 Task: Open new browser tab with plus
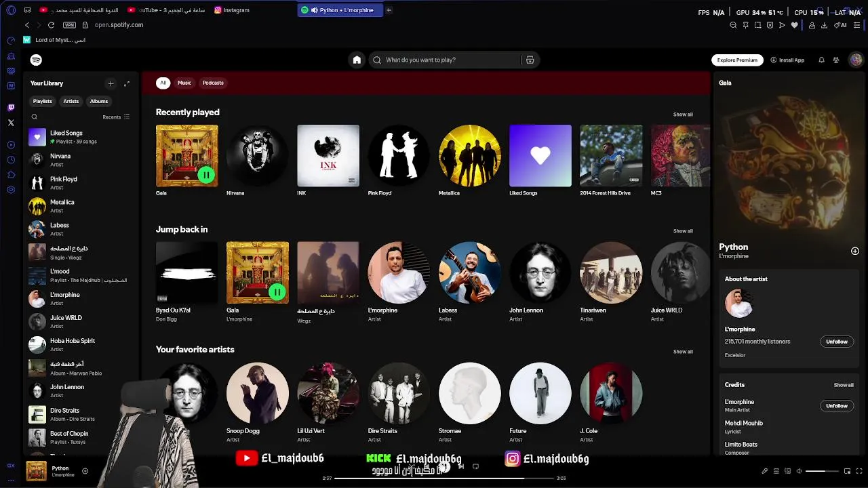tap(389, 10)
